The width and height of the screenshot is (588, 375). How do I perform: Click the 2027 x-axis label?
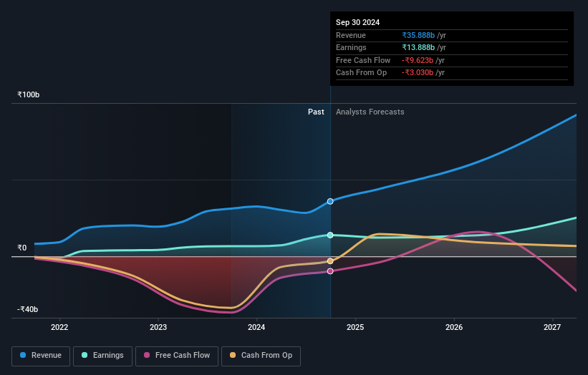(552, 327)
